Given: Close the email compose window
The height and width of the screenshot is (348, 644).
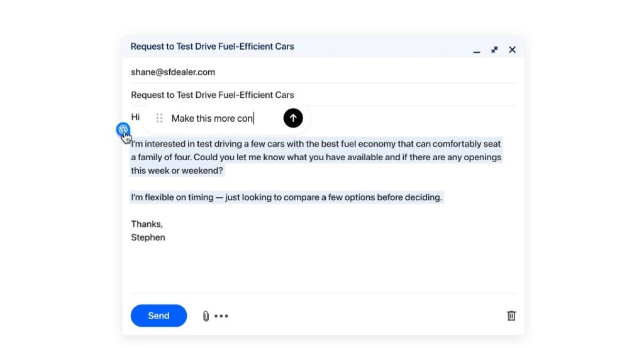Looking at the screenshot, I should tap(512, 50).
